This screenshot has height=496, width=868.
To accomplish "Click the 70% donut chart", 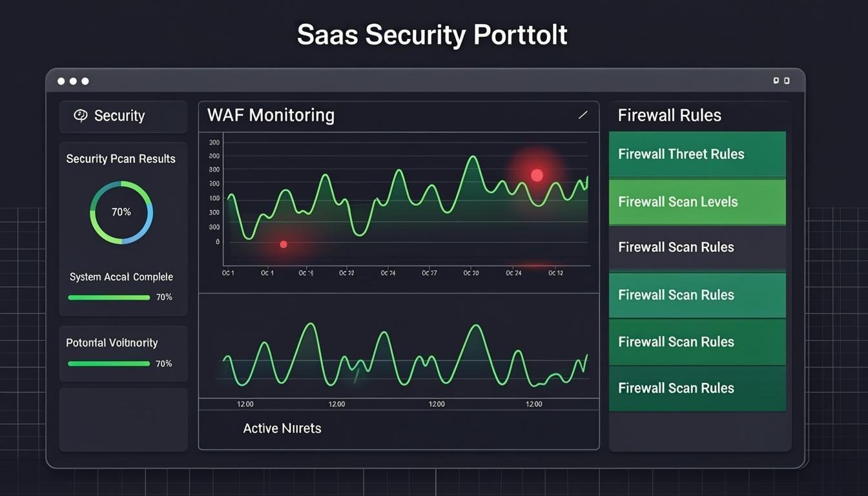I will 121,212.
